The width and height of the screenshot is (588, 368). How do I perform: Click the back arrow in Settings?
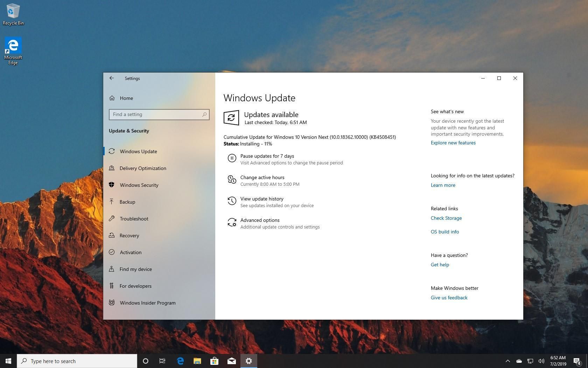coord(111,78)
